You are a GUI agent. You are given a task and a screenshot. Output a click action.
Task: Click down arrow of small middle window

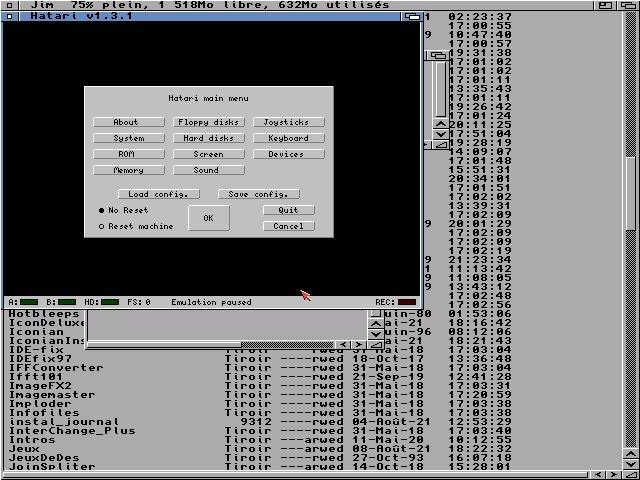(441, 134)
